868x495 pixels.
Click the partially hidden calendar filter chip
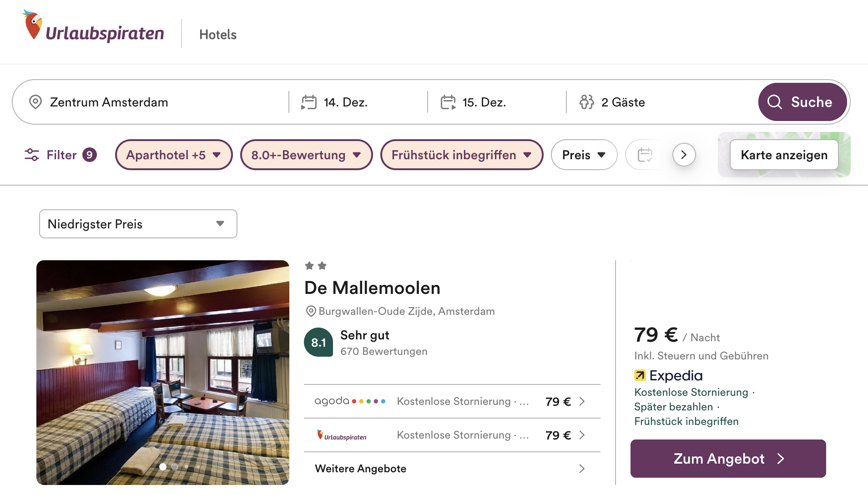(644, 155)
